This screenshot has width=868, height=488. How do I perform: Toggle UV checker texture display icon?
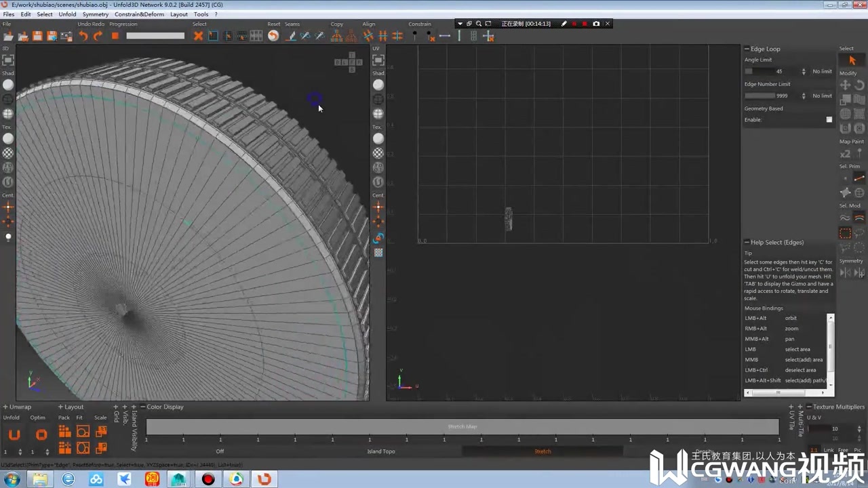(x=378, y=153)
